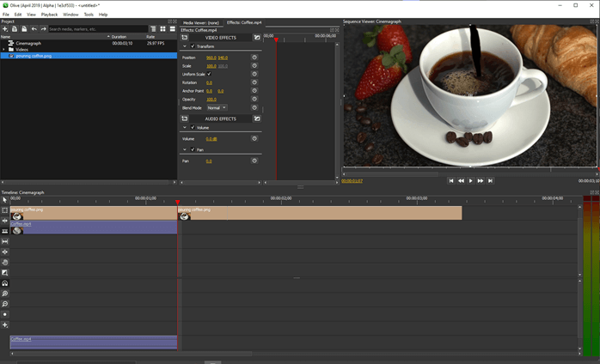The image size is (600, 364).
Task: Click the timeline Zoom In magnifier
Action: pyautogui.click(x=4, y=294)
